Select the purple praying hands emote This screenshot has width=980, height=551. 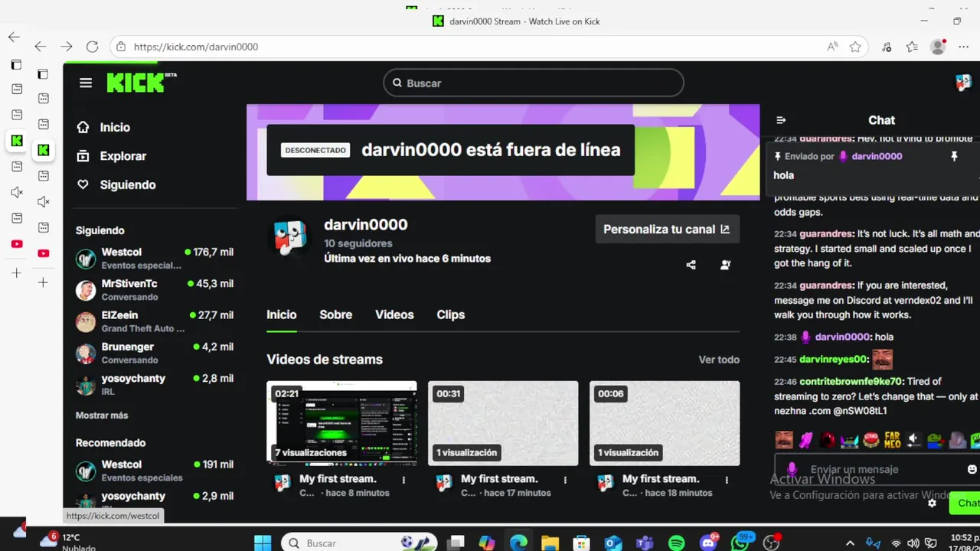[x=805, y=440]
